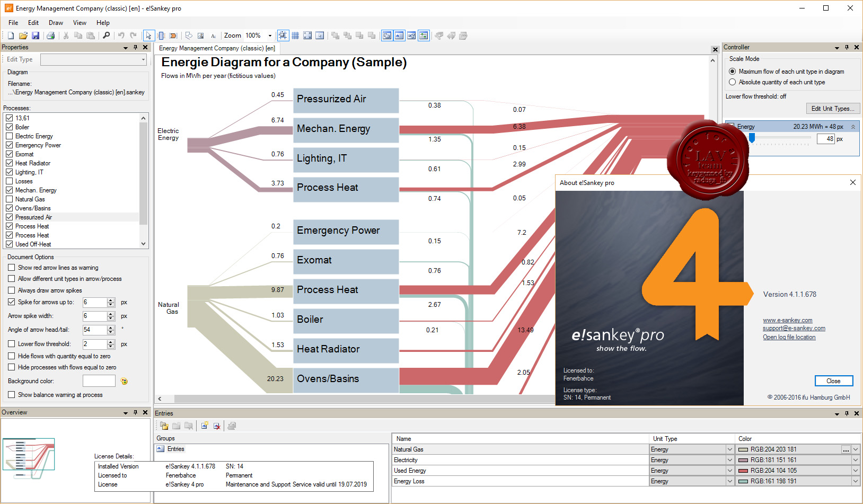Enable Hide flows with quantity equal to zero

click(x=11, y=356)
